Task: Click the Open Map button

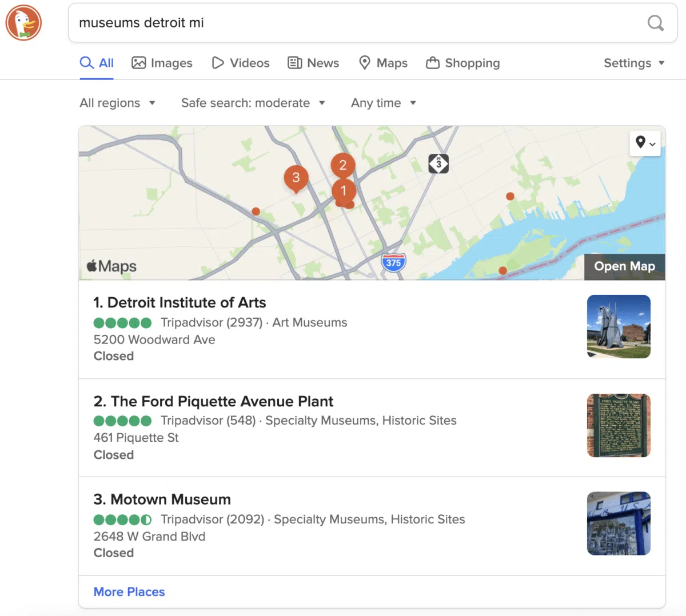Action: coord(624,266)
